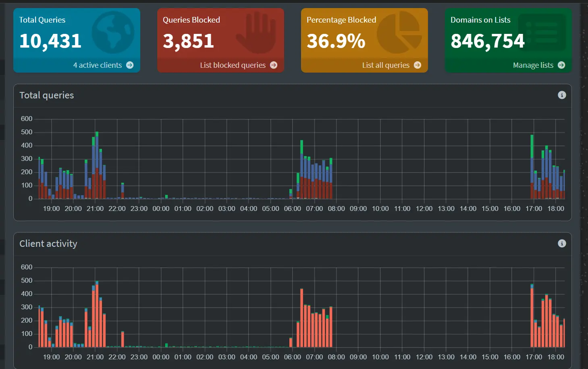The height and width of the screenshot is (369, 588).
Task: Click arrow icon next to List all queries
Action: point(418,65)
